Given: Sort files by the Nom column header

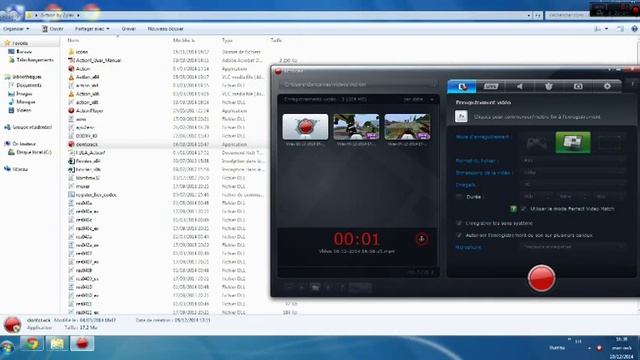Looking at the screenshot, I should 73,40.
